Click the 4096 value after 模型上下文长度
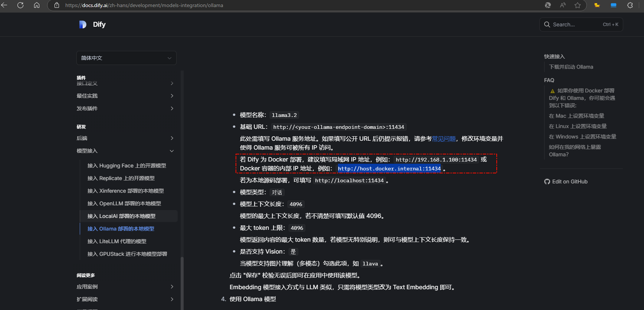Screen dimensions: 644x310 pos(296,204)
